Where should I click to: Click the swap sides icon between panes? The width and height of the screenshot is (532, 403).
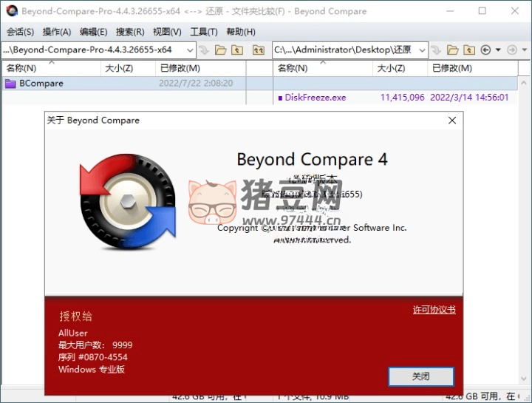258,50
